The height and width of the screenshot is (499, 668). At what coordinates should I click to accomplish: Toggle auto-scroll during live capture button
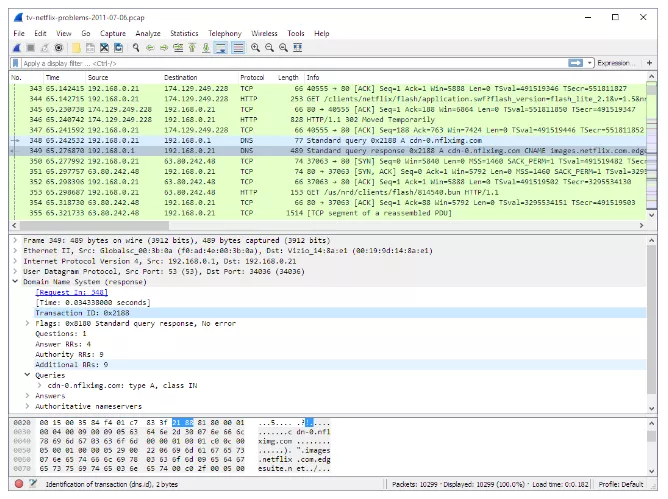click(221, 47)
